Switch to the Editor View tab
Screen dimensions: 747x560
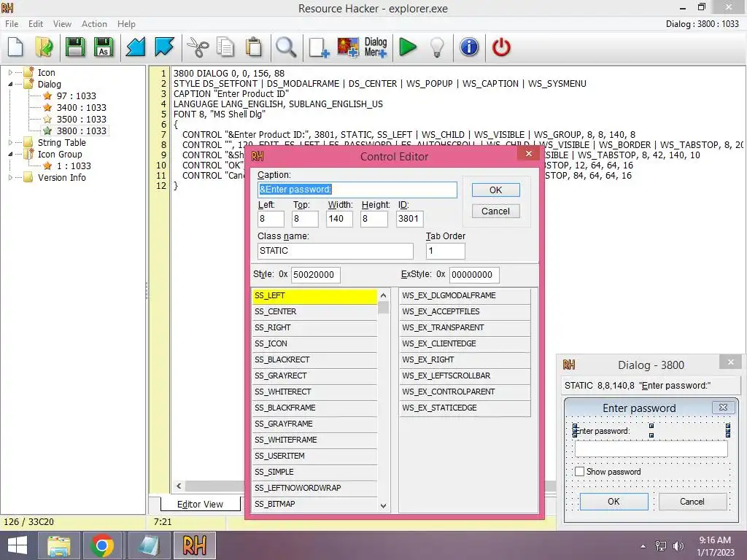[200, 505]
